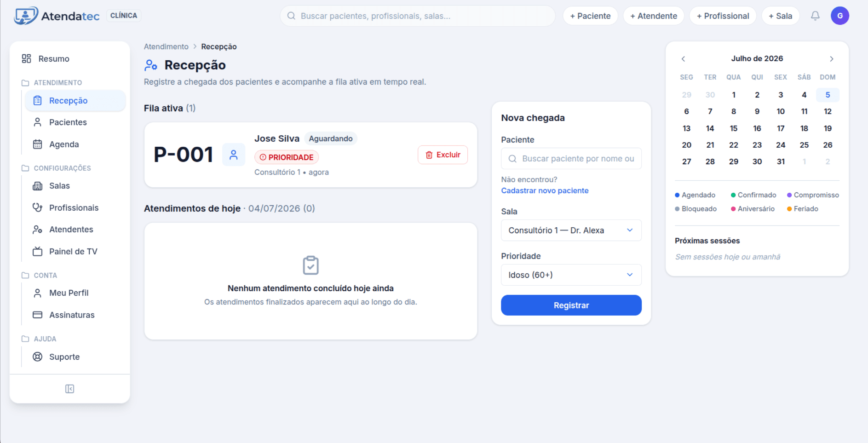
Task: Click the PRIORIDADE badge on Jose Silva
Action: click(x=287, y=157)
